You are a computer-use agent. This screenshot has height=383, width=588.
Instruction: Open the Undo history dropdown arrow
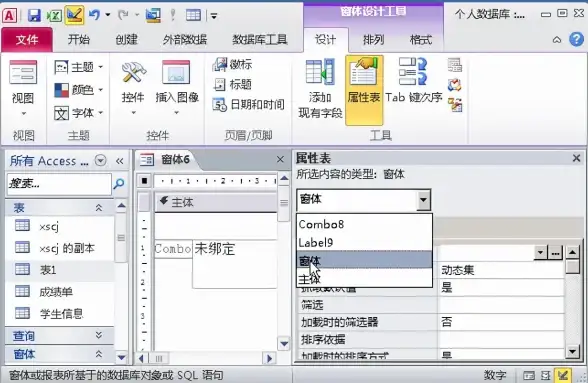(x=108, y=15)
